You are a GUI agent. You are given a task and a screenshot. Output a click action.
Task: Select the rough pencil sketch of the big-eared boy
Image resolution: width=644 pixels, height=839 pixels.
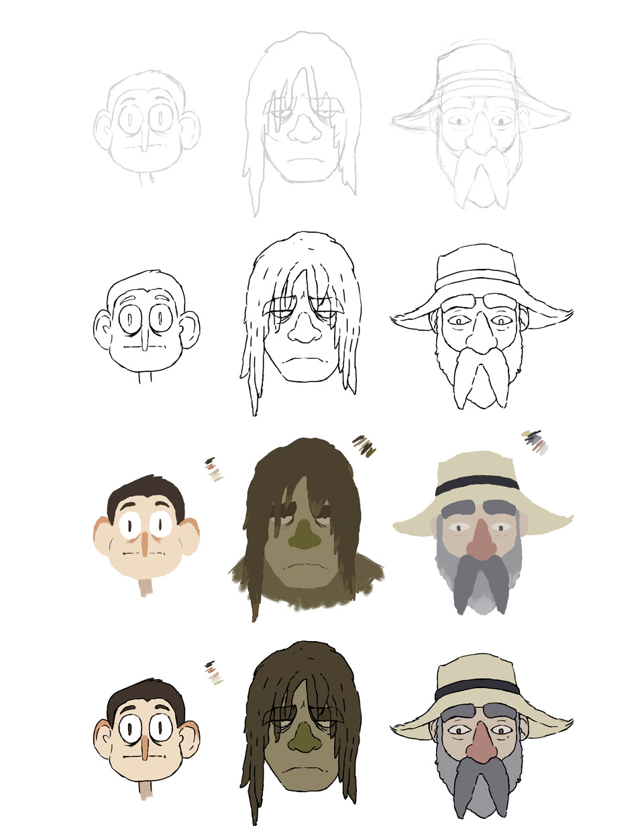pyautogui.click(x=146, y=127)
